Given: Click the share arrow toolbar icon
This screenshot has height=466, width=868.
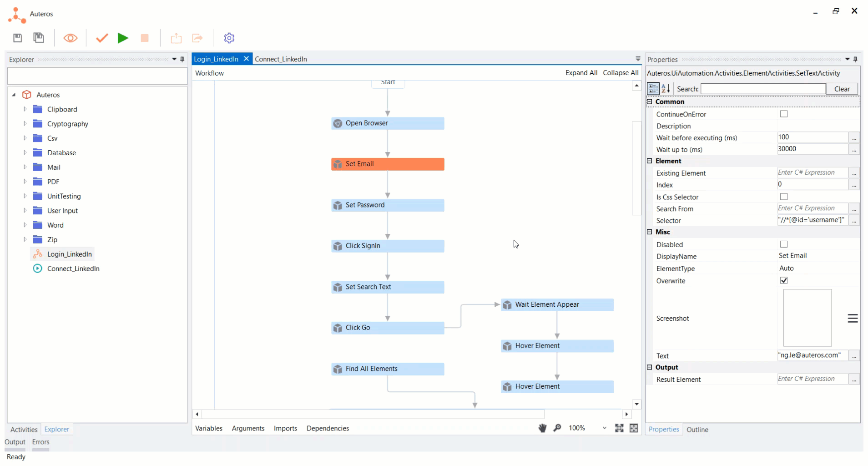Looking at the screenshot, I should [197, 38].
